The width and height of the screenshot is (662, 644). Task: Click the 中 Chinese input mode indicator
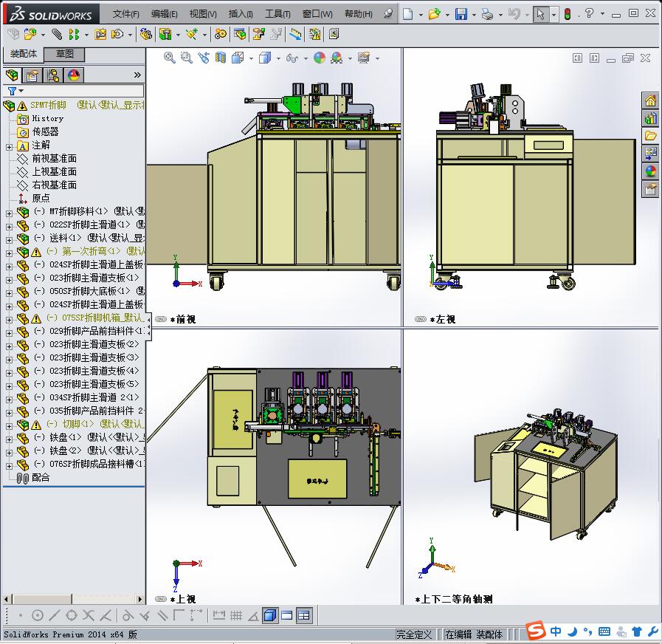point(556,631)
